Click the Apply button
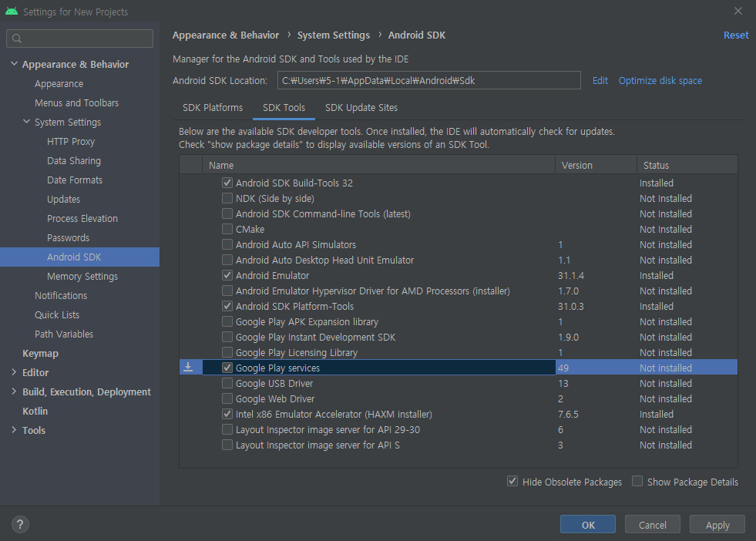 tap(717, 525)
